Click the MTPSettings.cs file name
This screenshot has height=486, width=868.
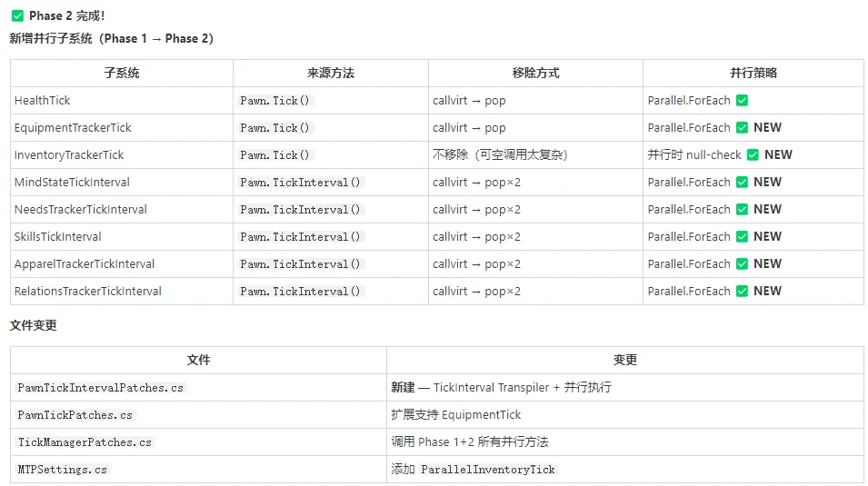point(63,470)
